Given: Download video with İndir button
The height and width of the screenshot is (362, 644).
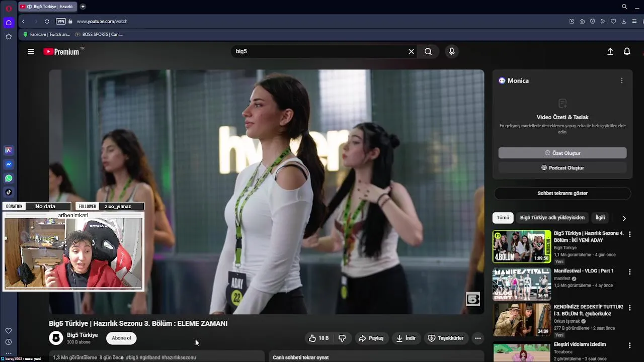Looking at the screenshot, I should point(406,338).
